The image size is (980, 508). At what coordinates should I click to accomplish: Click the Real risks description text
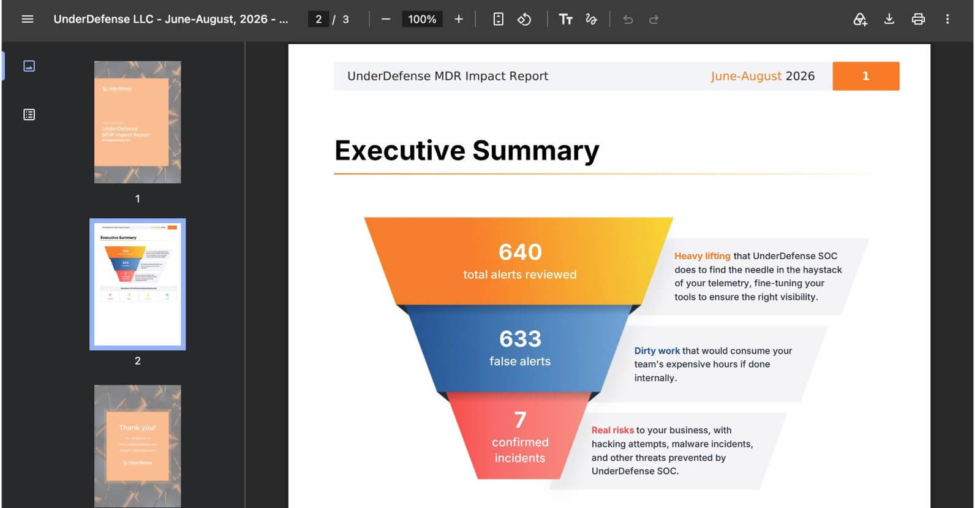tap(672, 450)
